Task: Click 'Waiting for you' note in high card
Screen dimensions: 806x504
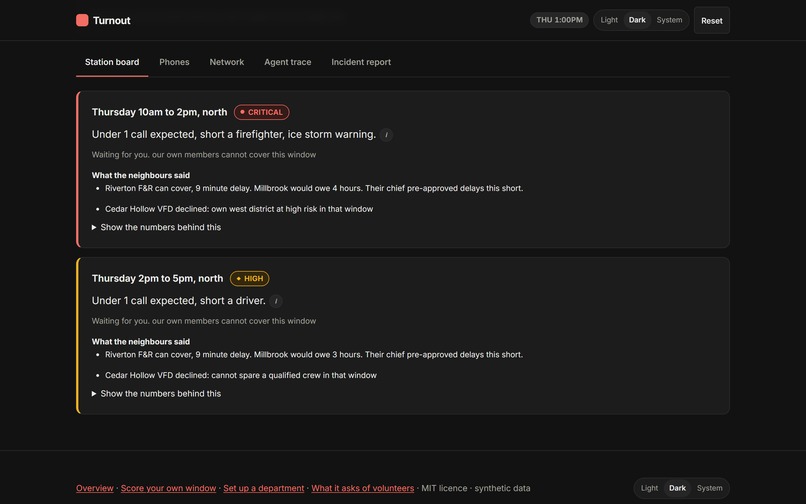Action: 204,321
